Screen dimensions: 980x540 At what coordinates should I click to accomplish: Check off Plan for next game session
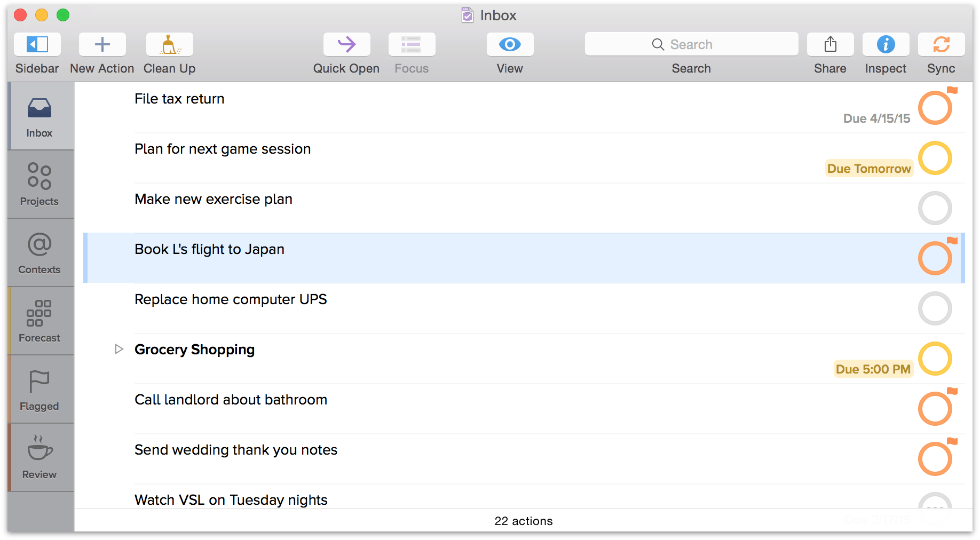[x=935, y=158]
